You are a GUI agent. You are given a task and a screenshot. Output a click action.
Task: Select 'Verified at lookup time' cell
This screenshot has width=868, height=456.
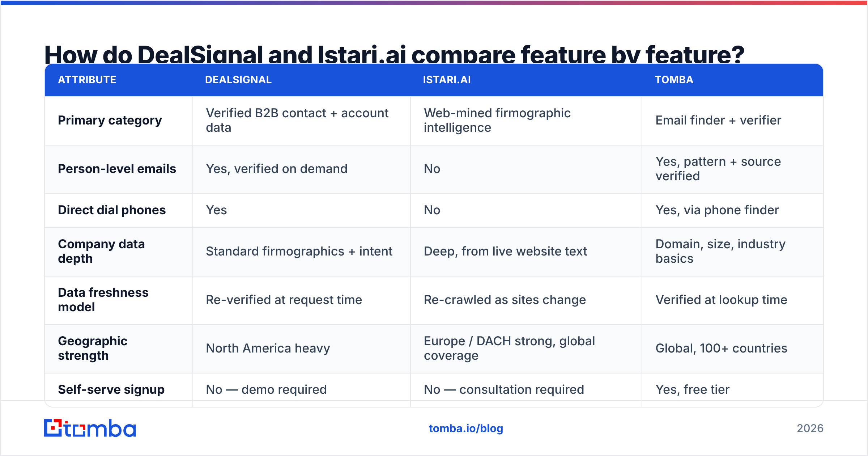click(722, 300)
